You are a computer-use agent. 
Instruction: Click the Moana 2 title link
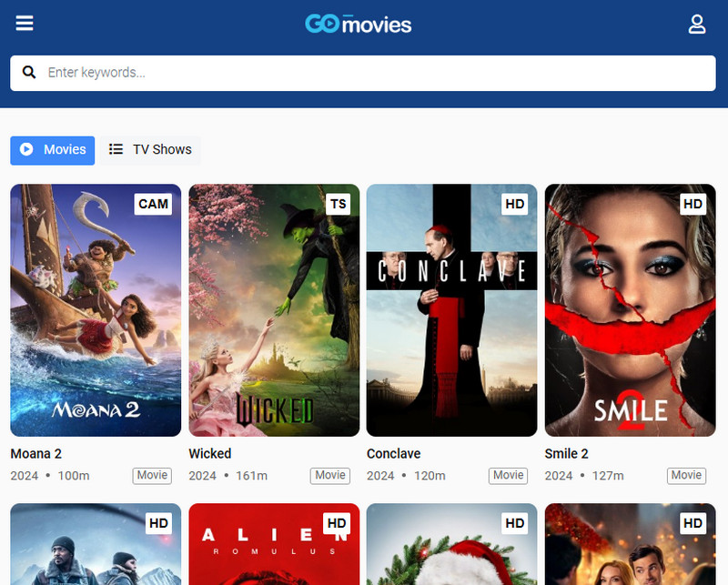pos(36,454)
